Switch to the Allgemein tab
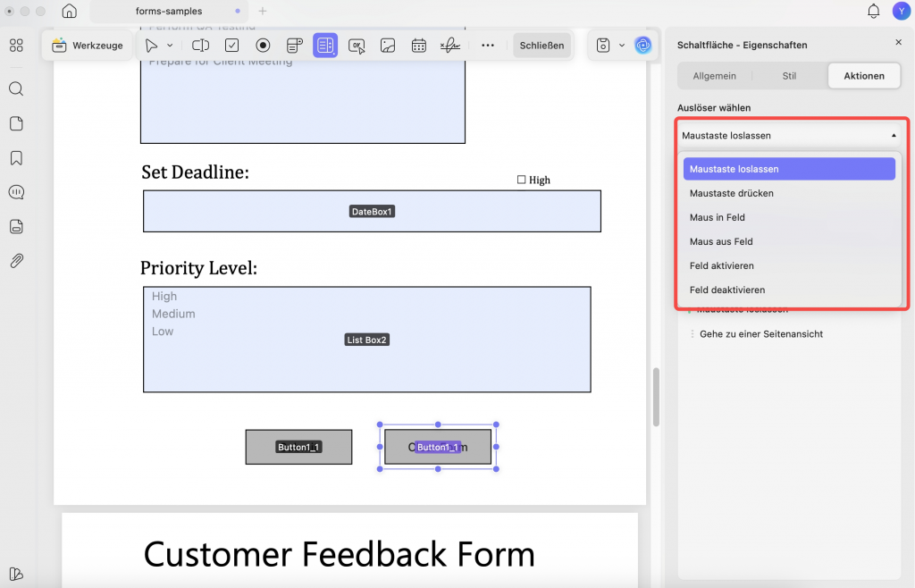This screenshot has width=915, height=588. [x=714, y=76]
